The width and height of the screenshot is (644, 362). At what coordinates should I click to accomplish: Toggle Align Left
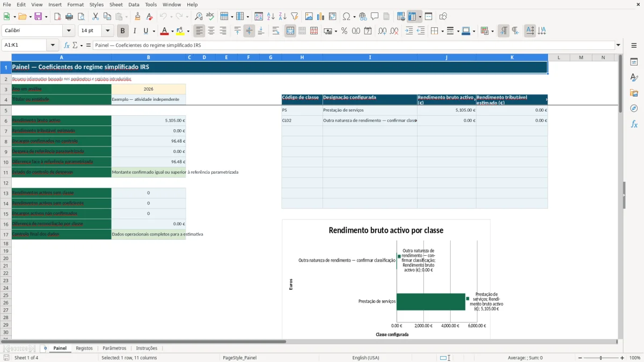200,31
